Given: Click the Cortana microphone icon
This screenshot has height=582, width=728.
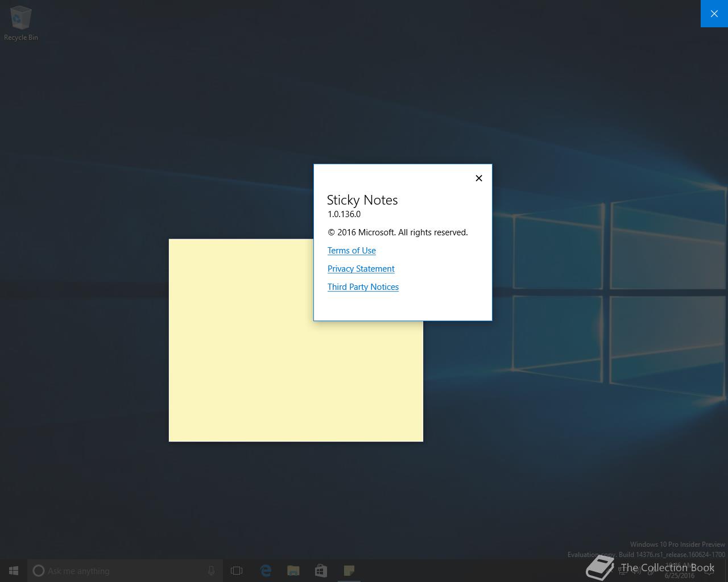Looking at the screenshot, I should coord(211,571).
